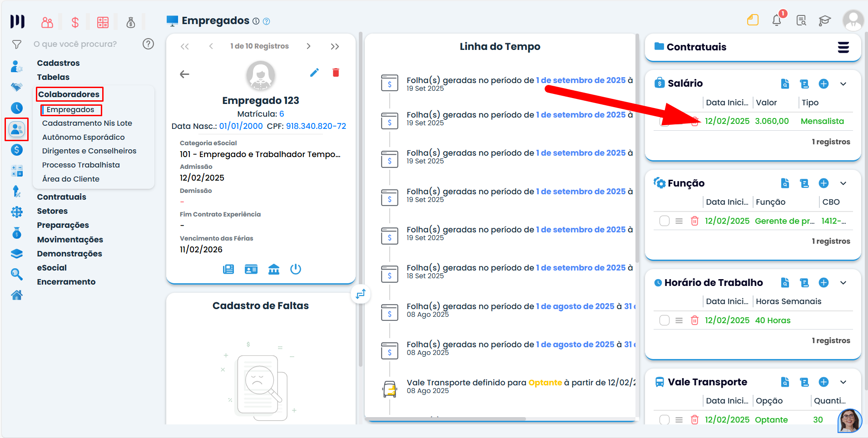The image size is (868, 438).
Task: Collapse the Vale Transporte section chevron
Action: 843,382
